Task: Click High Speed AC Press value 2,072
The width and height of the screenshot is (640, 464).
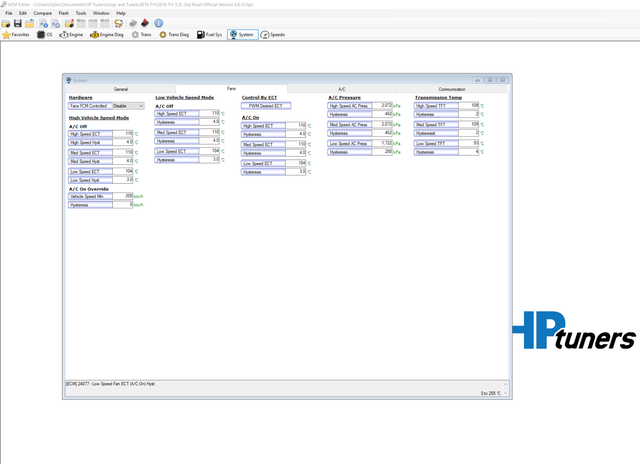Action: [x=382, y=106]
